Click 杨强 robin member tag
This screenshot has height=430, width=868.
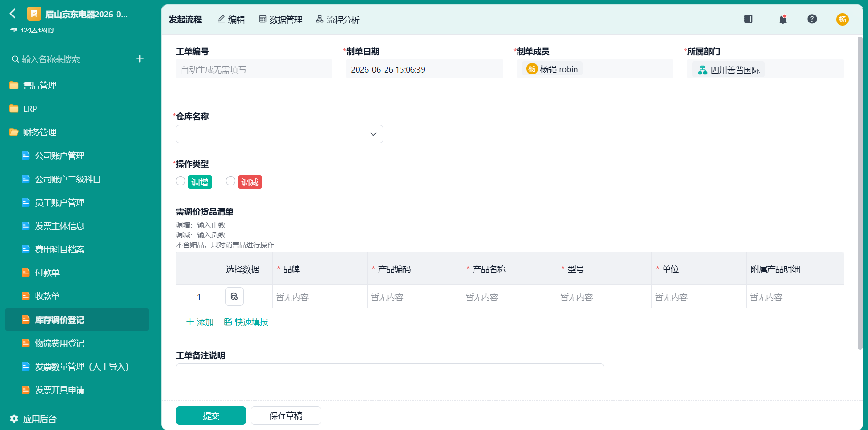pos(552,69)
